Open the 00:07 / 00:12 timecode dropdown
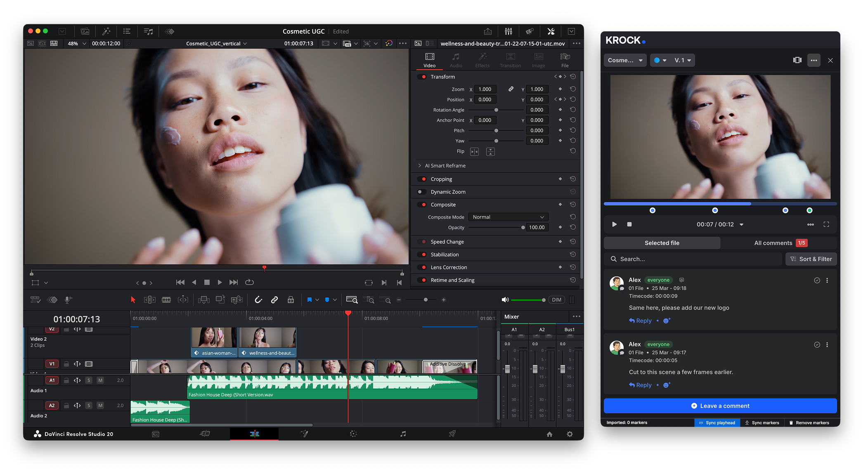This screenshot has height=471, width=868. tap(742, 225)
